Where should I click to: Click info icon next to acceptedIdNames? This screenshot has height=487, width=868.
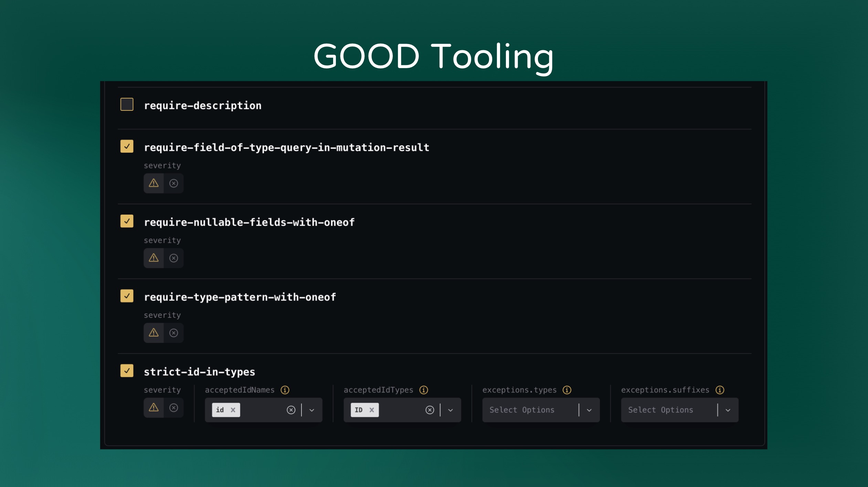(x=285, y=390)
